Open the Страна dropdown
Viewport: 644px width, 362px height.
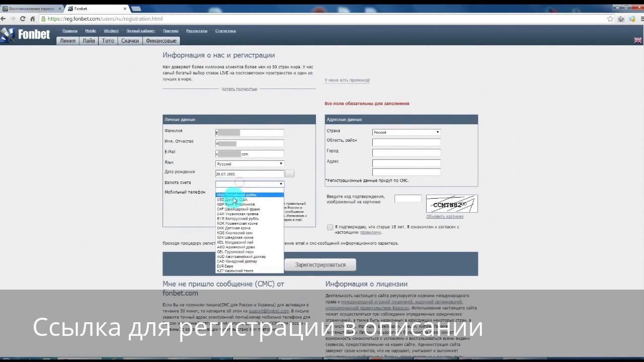pos(407,132)
